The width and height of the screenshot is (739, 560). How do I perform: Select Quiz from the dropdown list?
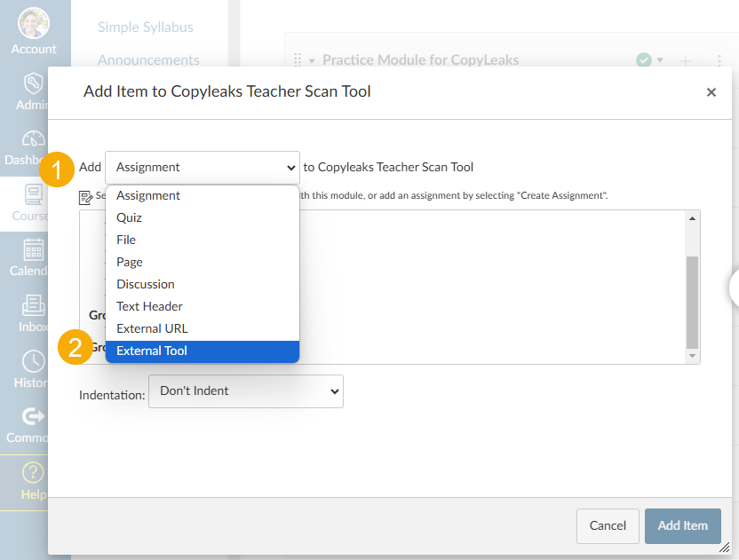(x=203, y=218)
